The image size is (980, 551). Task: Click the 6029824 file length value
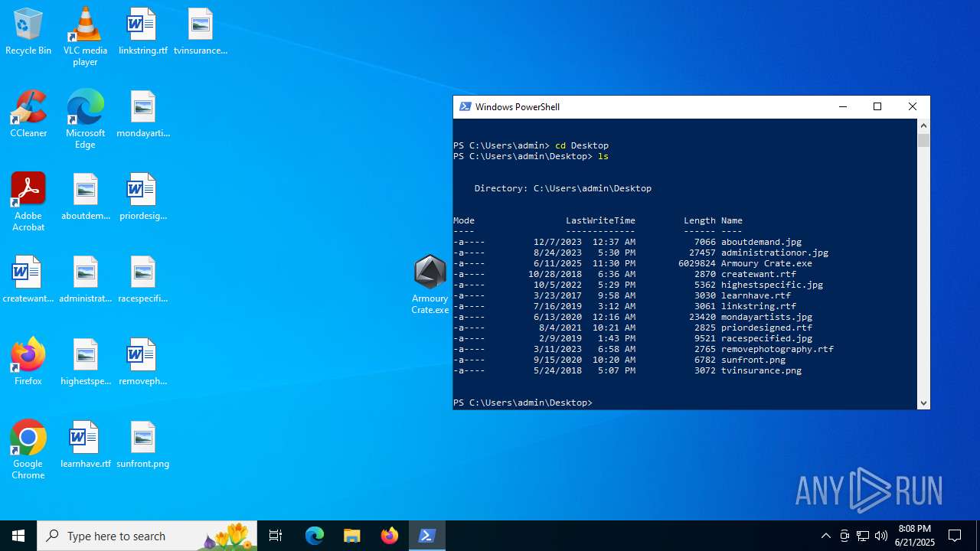click(697, 263)
